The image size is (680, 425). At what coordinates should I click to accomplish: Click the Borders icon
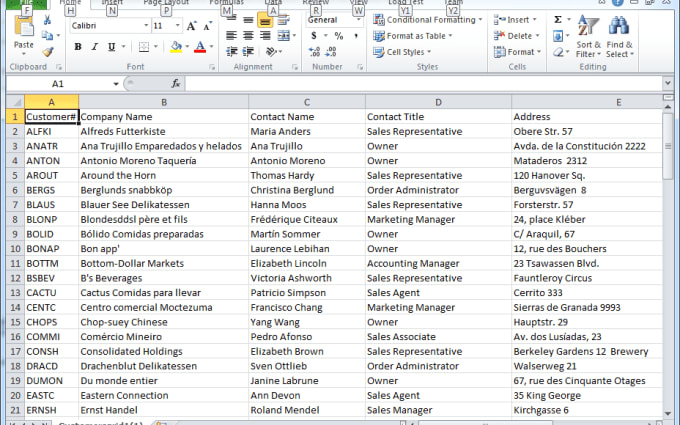(144, 47)
